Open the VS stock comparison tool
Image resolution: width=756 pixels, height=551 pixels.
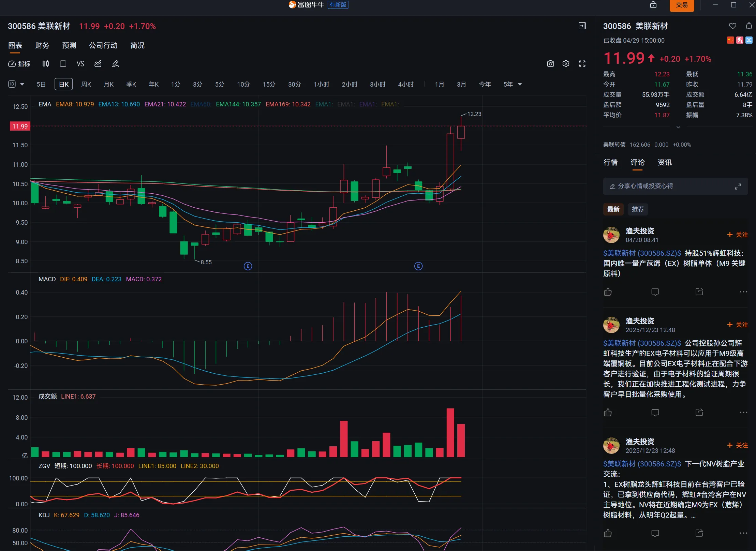point(80,64)
